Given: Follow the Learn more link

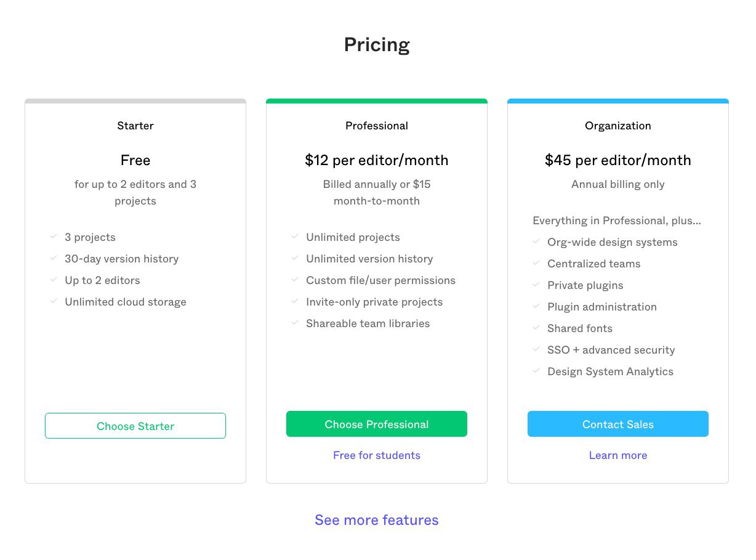Looking at the screenshot, I should 618,455.
